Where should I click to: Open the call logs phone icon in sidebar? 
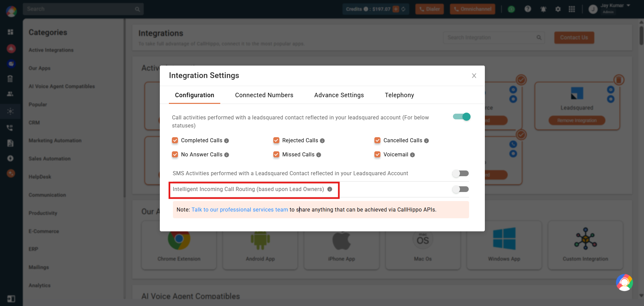click(x=10, y=128)
